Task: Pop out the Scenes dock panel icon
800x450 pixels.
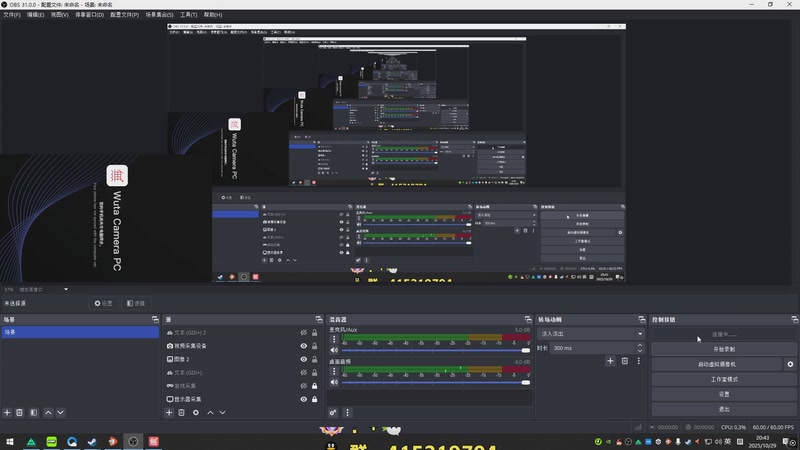Action: 155,319
